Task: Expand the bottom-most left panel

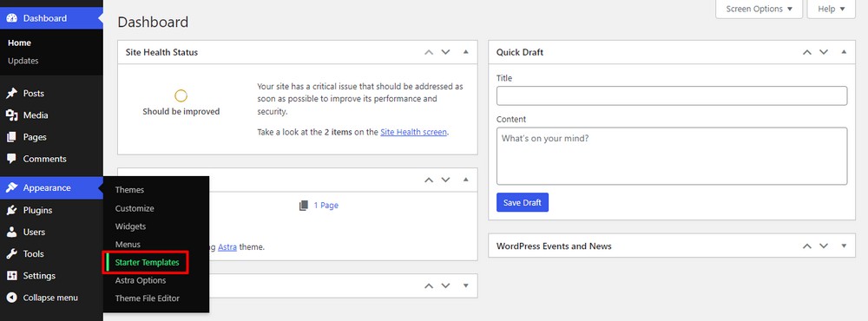Action: (x=465, y=286)
